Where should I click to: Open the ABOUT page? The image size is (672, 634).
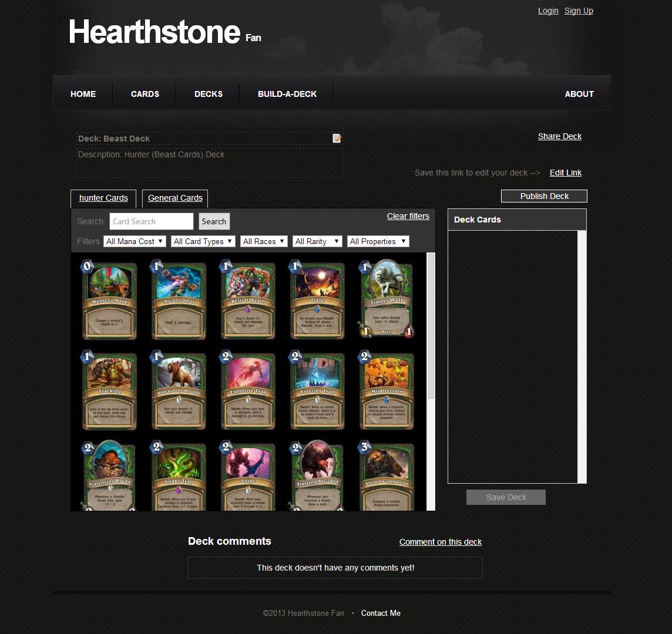(579, 94)
